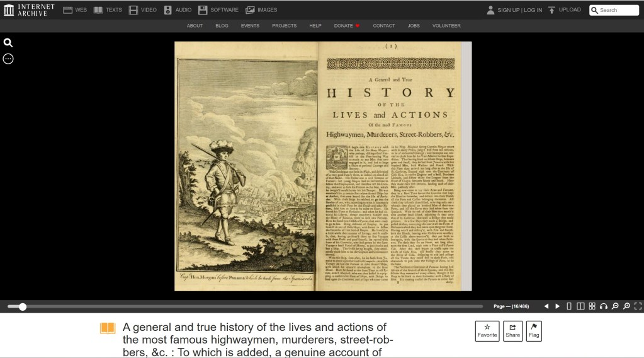Switch to thumbnail grid view
This screenshot has width=644, height=358.
click(592, 306)
